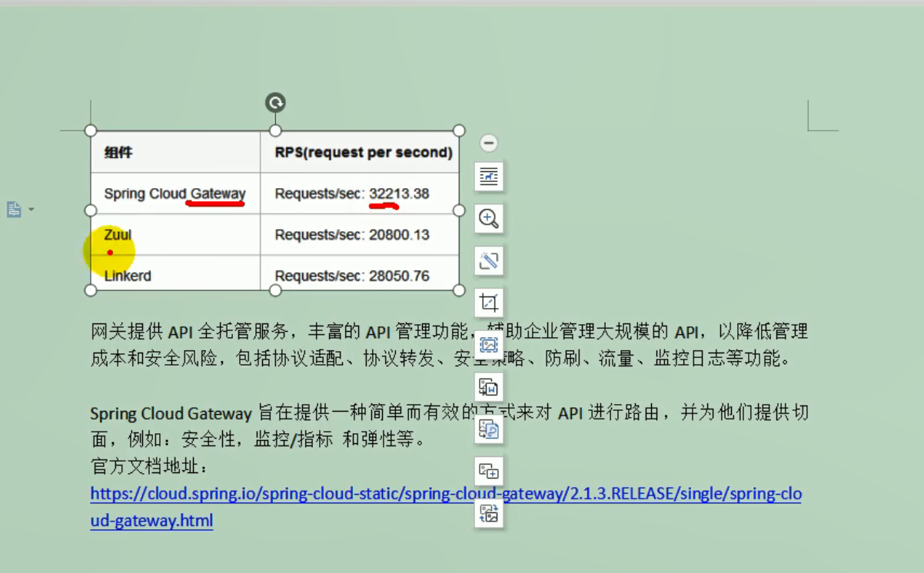The height and width of the screenshot is (573, 924).
Task: Click the zoom image preview magnifier icon
Action: tap(489, 218)
